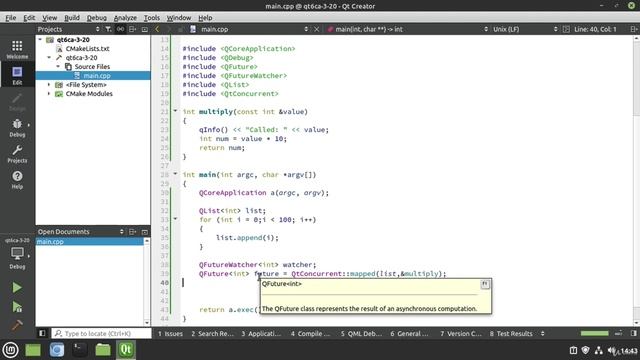Build project with the hammer icon
This screenshot has width=640, height=360.
(x=17, y=325)
